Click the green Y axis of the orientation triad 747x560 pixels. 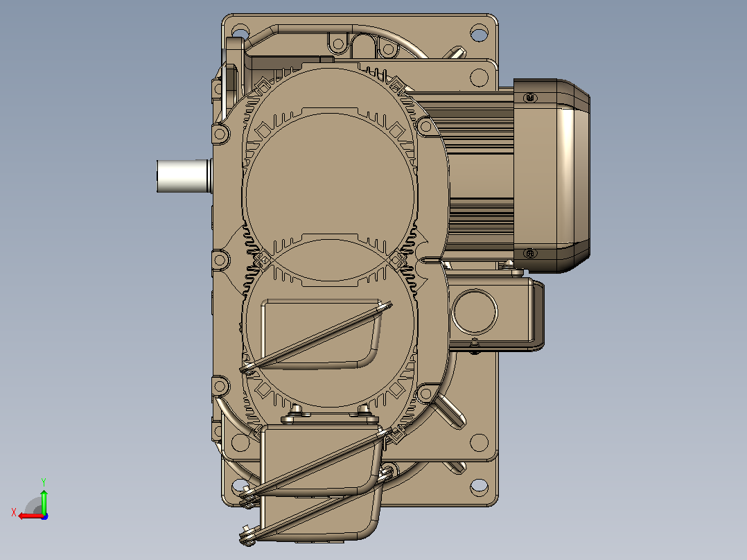tap(44, 501)
